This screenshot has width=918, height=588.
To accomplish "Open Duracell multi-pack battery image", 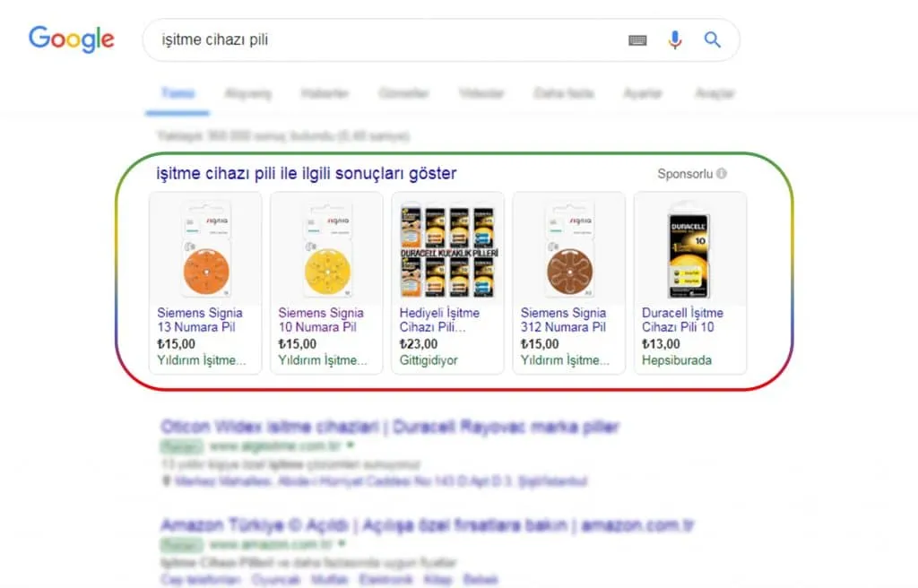I will (x=448, y=251).
